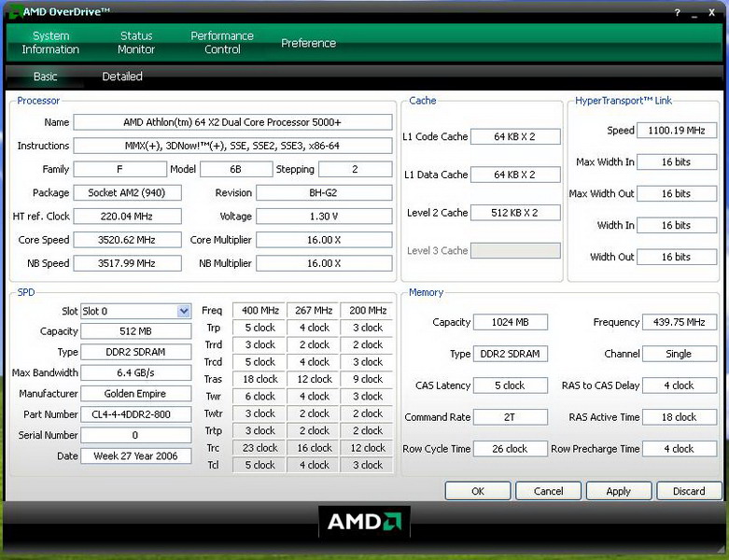729x560 pixels.
Task: Close the AMD OverDrive window
Action: [712, 13]
